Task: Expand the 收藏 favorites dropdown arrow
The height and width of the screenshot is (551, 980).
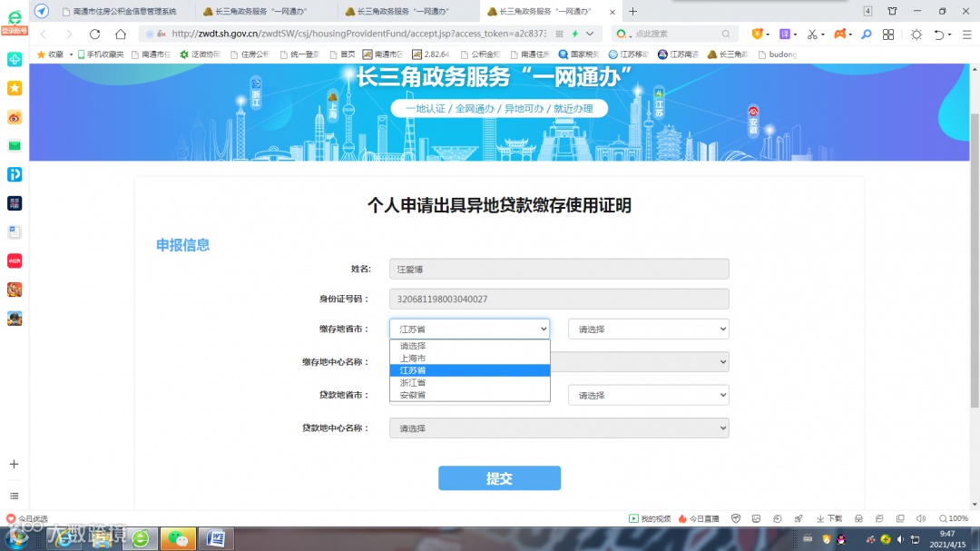Action: (x=71, y=54)
